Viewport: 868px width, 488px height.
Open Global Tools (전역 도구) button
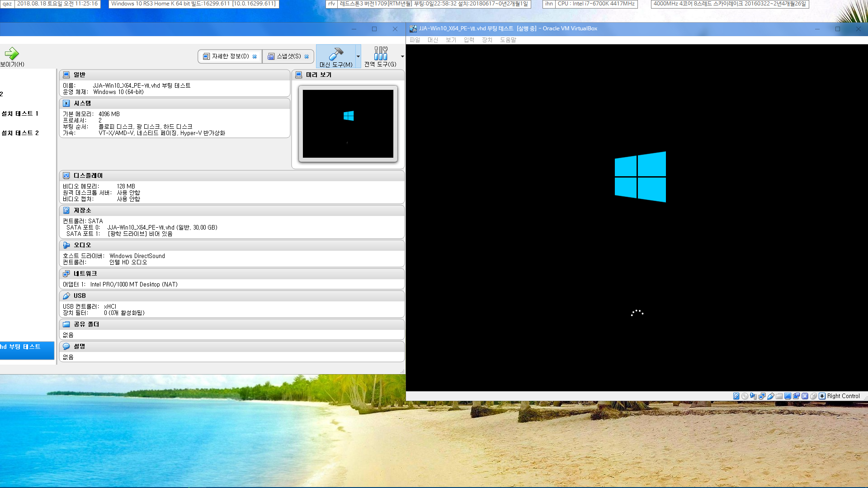click(380, 56)
